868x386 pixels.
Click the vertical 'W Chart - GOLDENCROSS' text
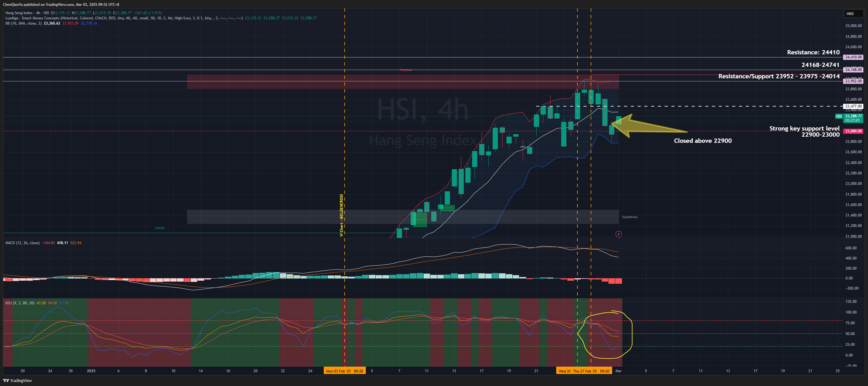click(341, 215)
